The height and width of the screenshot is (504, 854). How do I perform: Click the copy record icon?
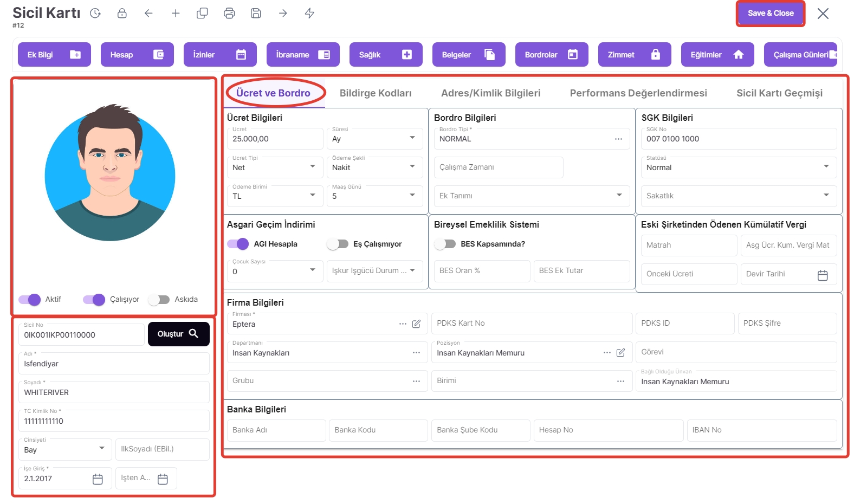pos(202,14)
